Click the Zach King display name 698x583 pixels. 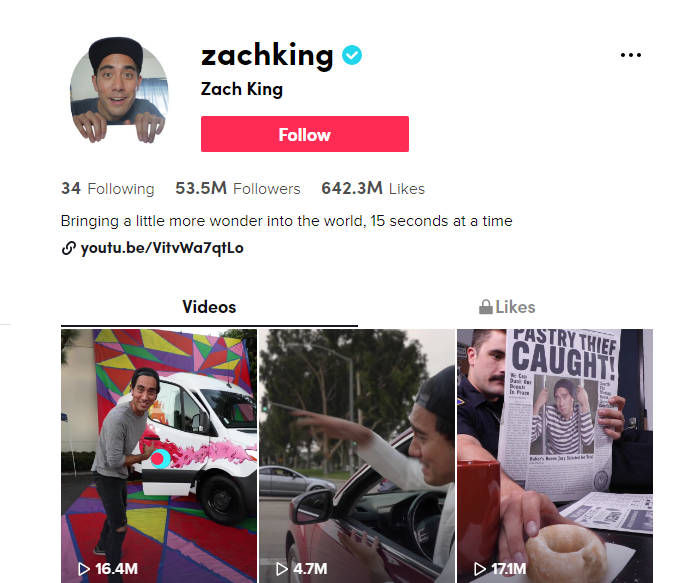pyautogui.click(x=242, y=89)
